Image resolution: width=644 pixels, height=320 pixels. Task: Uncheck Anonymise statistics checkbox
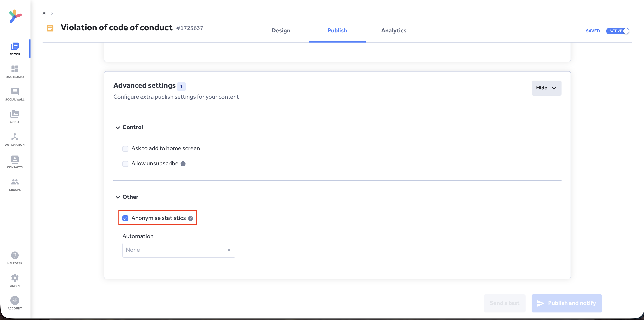pyautogui.click(x=125, y=218)
